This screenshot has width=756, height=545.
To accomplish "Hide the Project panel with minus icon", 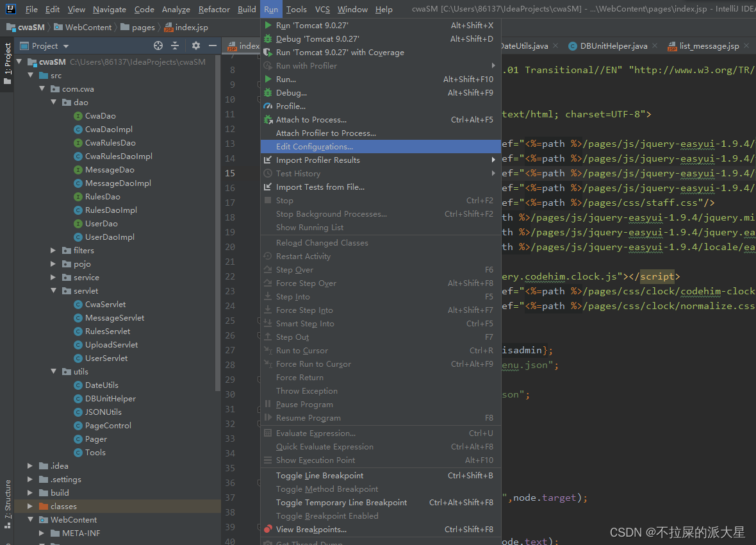I will coord(213,46).
